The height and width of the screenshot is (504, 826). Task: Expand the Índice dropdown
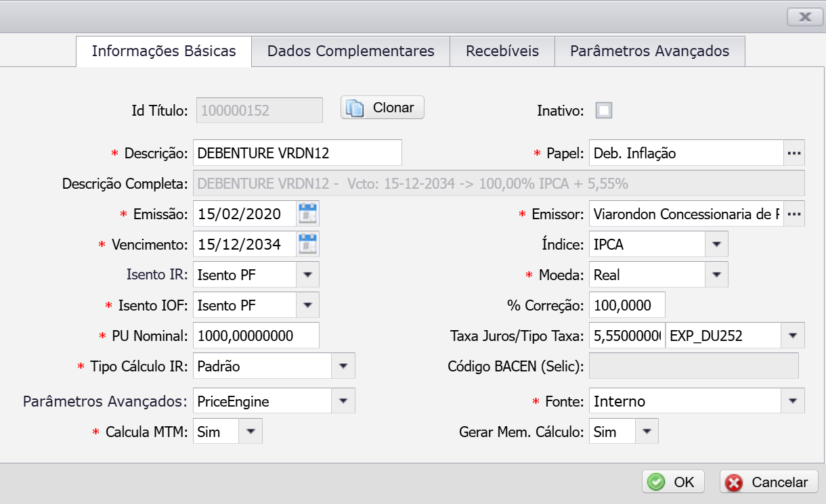pos(716,245)
